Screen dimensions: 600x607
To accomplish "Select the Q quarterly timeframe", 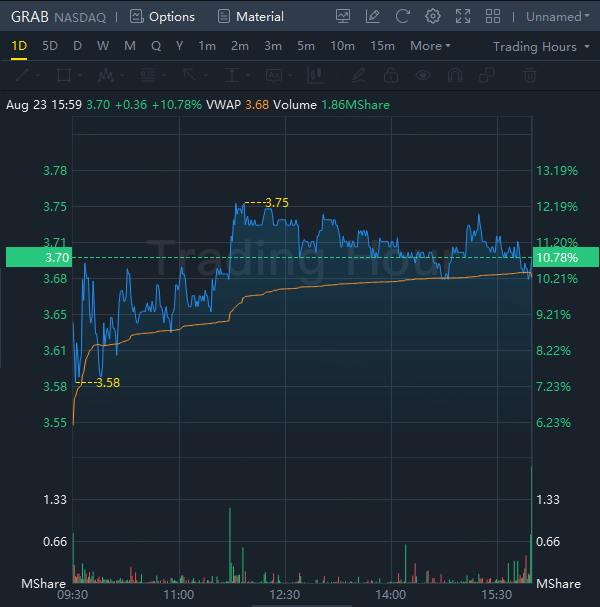I will 156,46.
